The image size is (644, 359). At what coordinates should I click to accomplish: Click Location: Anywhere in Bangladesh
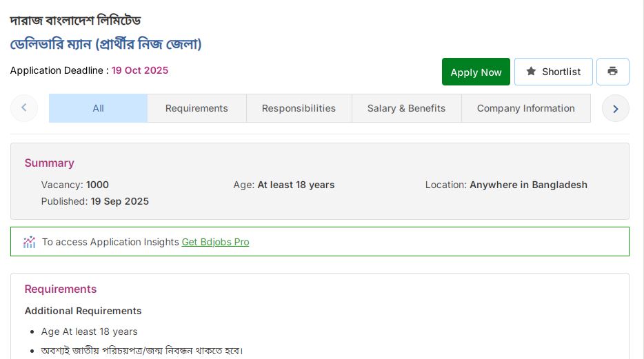coord(506,185)
